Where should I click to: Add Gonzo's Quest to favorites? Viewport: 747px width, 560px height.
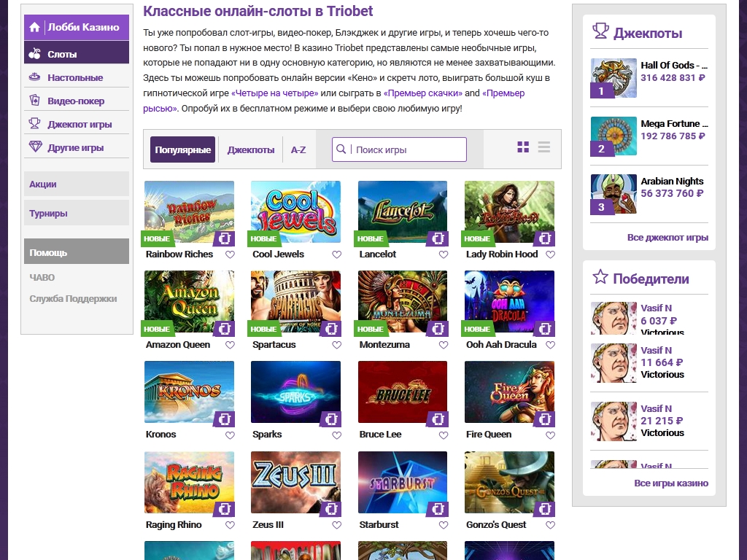pyautogui.click(x=550, y=525)
